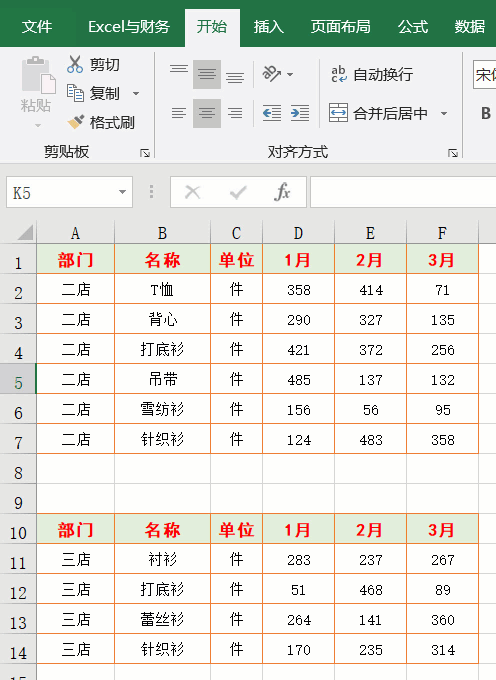This screenshot has width=496, height=680.
Task: Click the Paste clipboard icon
Action: (x=38, y=75)
